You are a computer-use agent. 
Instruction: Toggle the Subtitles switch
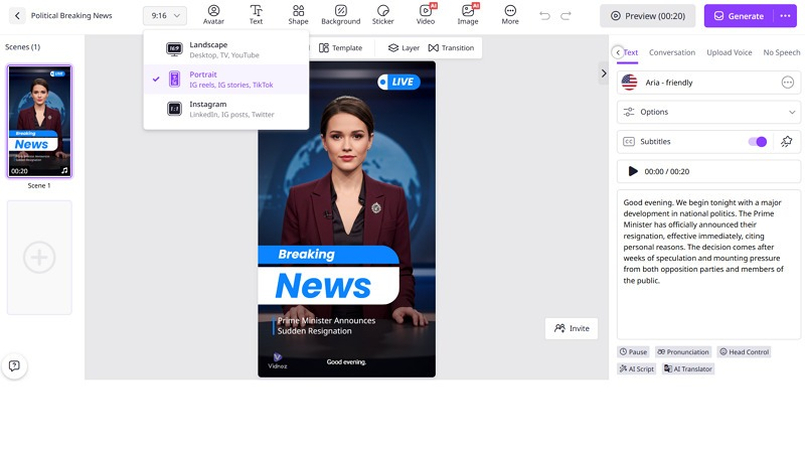tap(757, 142)
